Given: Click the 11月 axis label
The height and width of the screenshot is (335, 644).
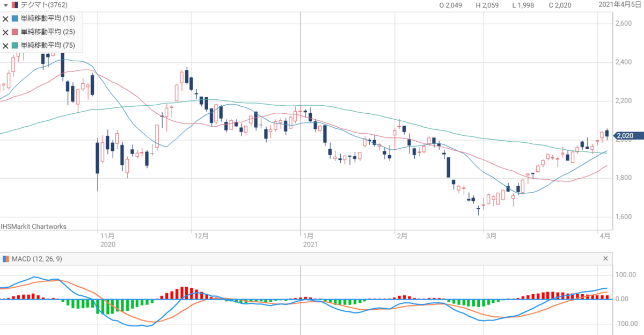Looking at the screenshot, I should [107, 236].
